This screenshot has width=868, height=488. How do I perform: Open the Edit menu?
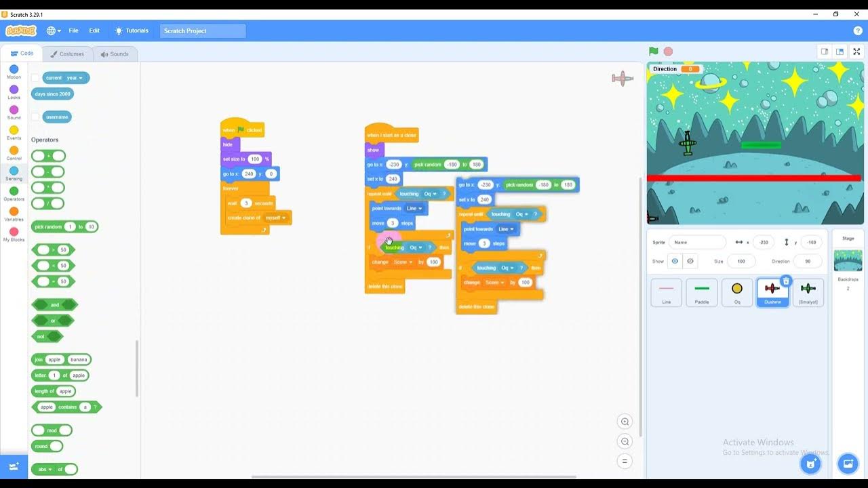(94, 30)
